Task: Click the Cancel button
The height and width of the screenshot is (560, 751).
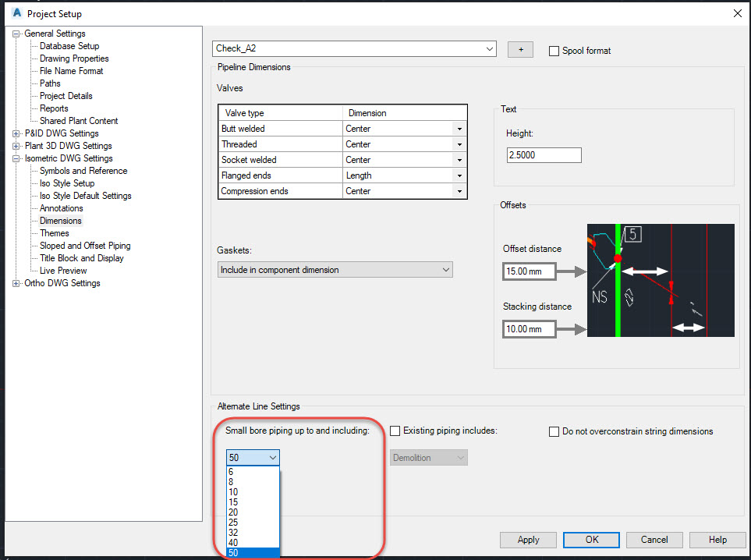Action: coord(654,540)
